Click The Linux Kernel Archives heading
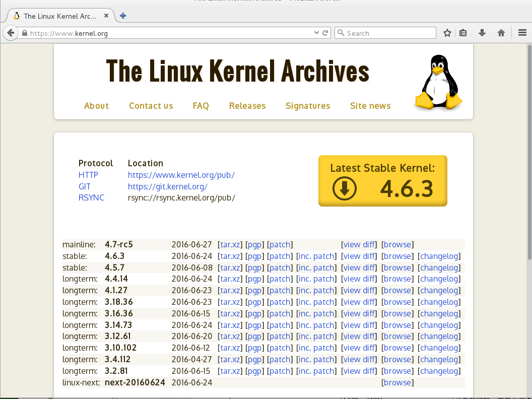The width and height of the screenshot is (532, 399). coord(237,71)
